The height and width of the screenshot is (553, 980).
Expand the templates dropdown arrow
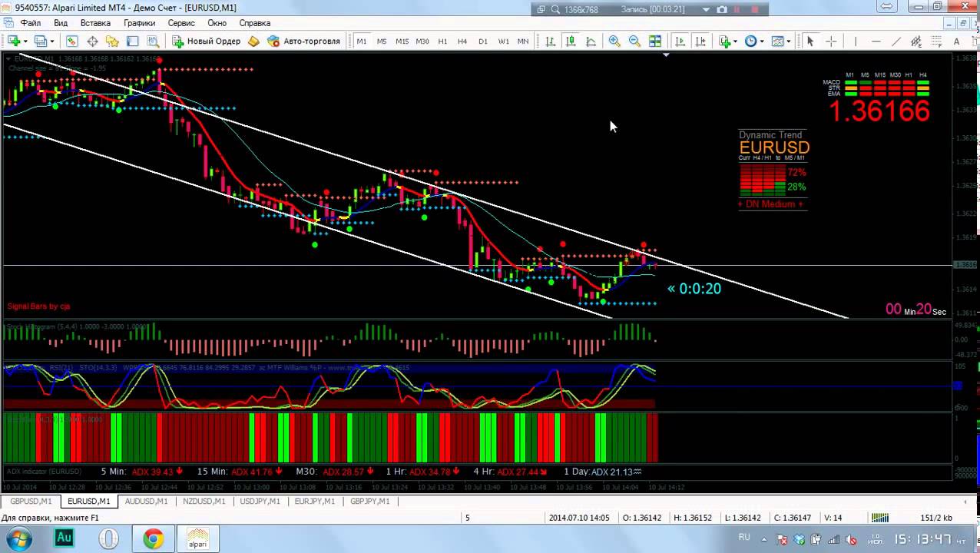coord(789,41)
